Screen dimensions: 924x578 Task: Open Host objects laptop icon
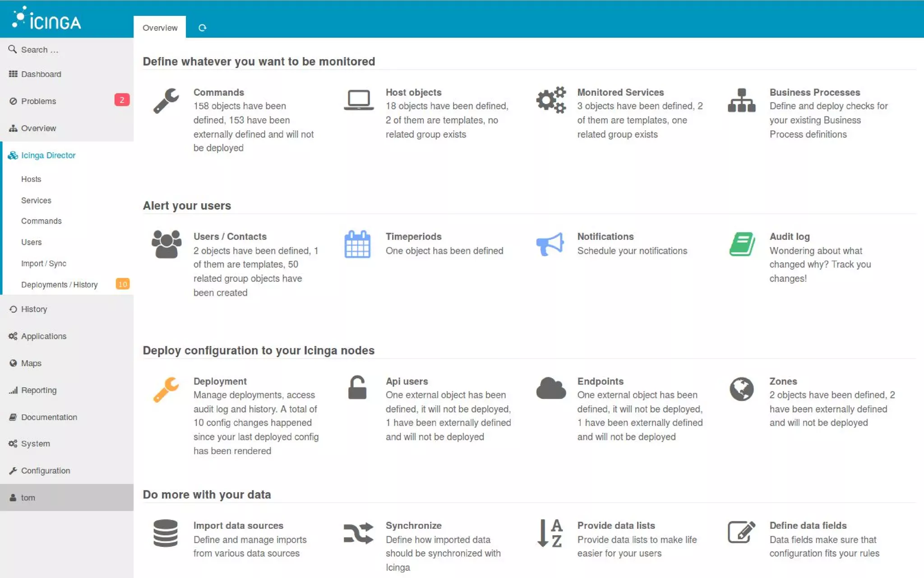click(358, 100)
